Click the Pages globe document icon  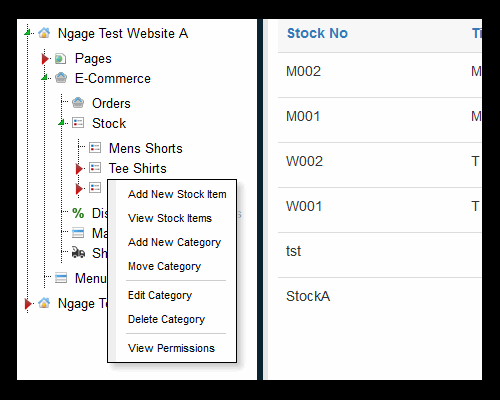60,59
